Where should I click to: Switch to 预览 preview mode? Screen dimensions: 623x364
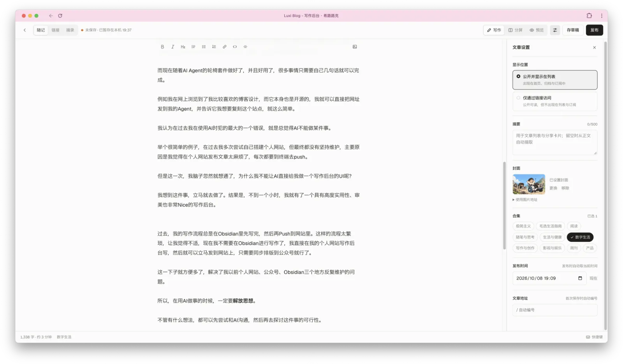pyautogui.click(x=536, y=30)
